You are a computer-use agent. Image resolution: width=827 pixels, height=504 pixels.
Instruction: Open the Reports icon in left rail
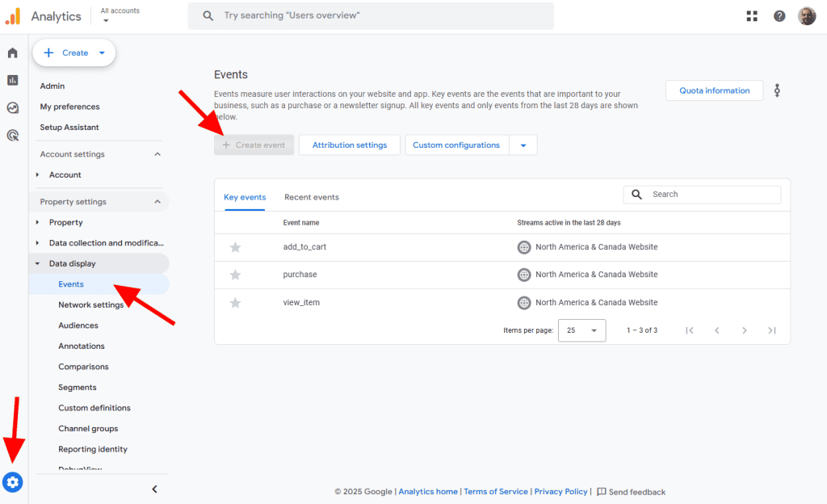point(13,80)
